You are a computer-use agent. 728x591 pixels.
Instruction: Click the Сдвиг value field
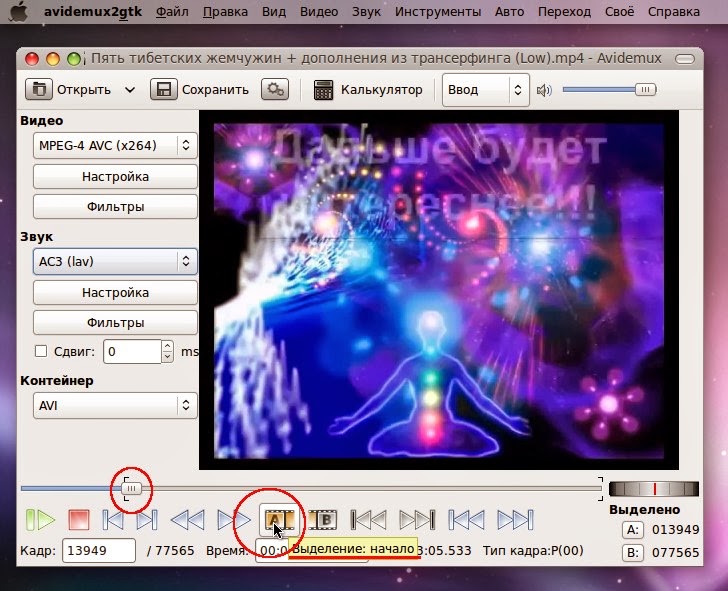(x=132, y=351)
